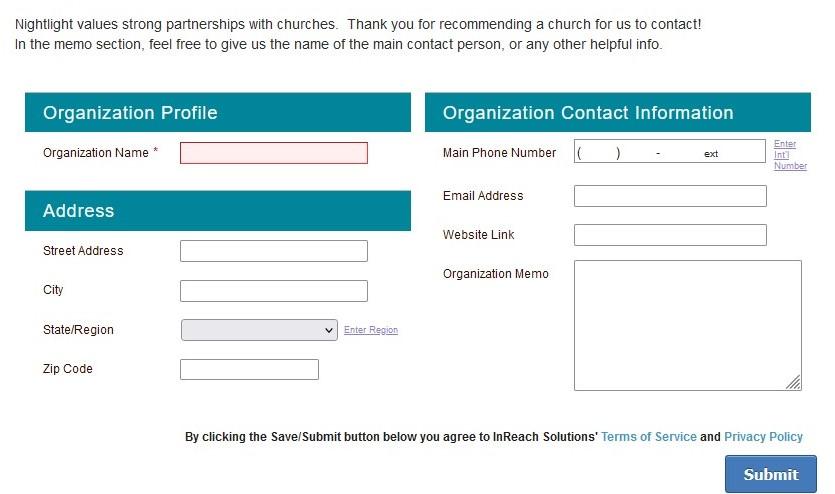Click the Email Address label text
835x494 pixels.
click(x=483, y=196)
